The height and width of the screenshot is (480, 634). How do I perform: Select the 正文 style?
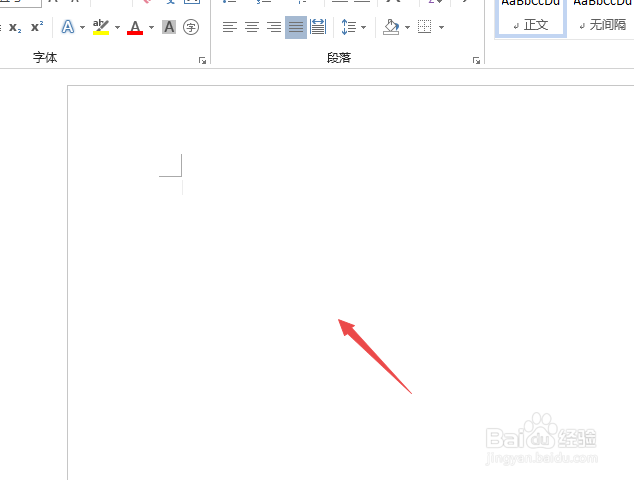click(x=530, y=17)
